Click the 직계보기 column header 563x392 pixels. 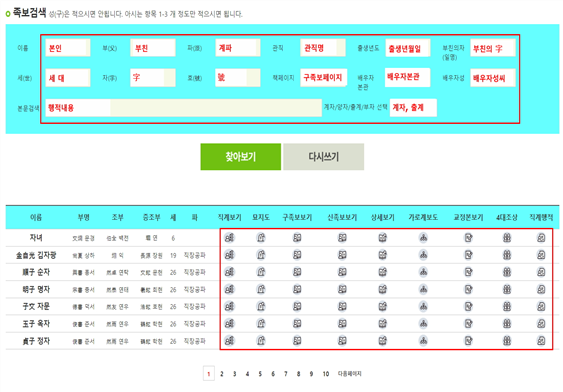click(x=229, y=217)
